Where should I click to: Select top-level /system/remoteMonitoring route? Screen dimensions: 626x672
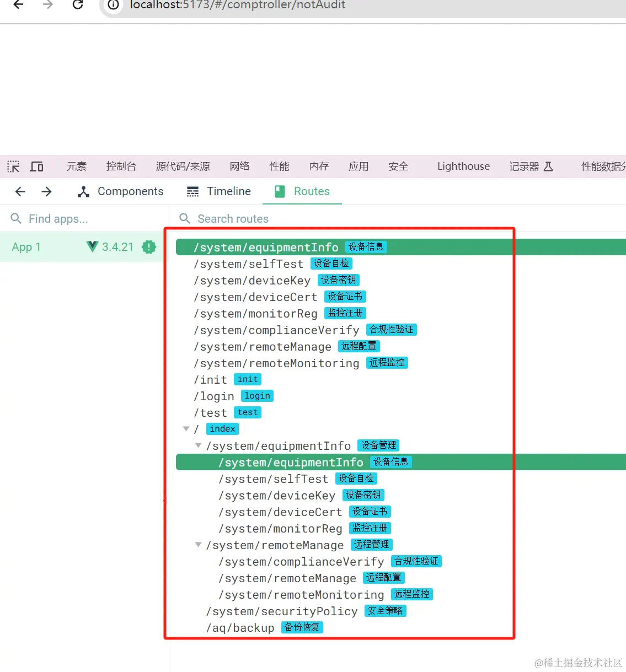pos(401,363)
